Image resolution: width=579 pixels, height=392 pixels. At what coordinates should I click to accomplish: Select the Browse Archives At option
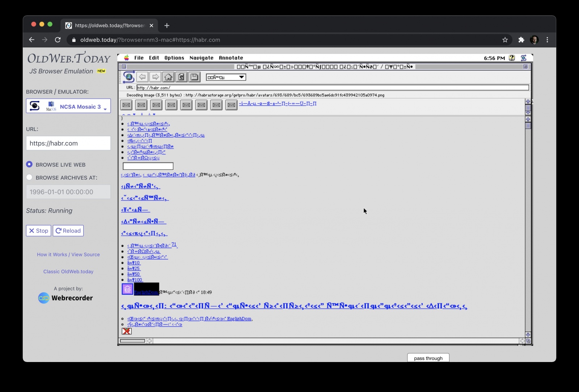[29, 178]
